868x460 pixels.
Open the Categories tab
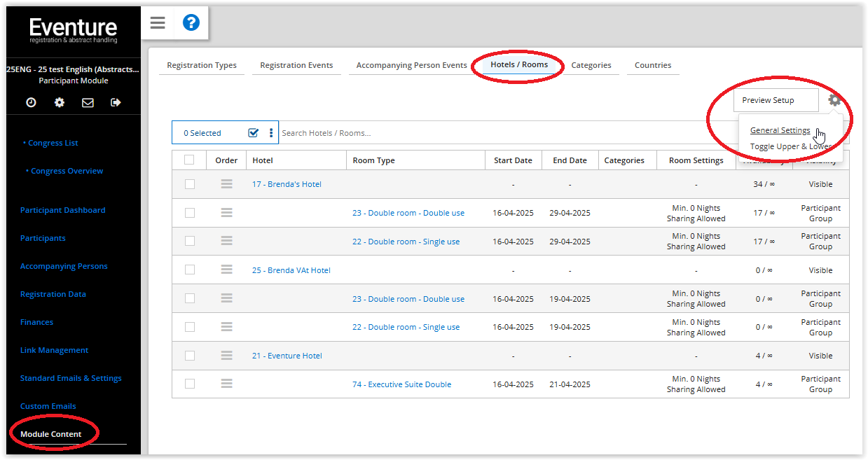tap(591, 65)
